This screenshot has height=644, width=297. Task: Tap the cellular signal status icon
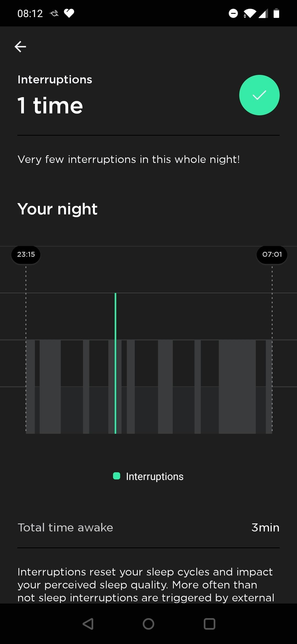263,13
